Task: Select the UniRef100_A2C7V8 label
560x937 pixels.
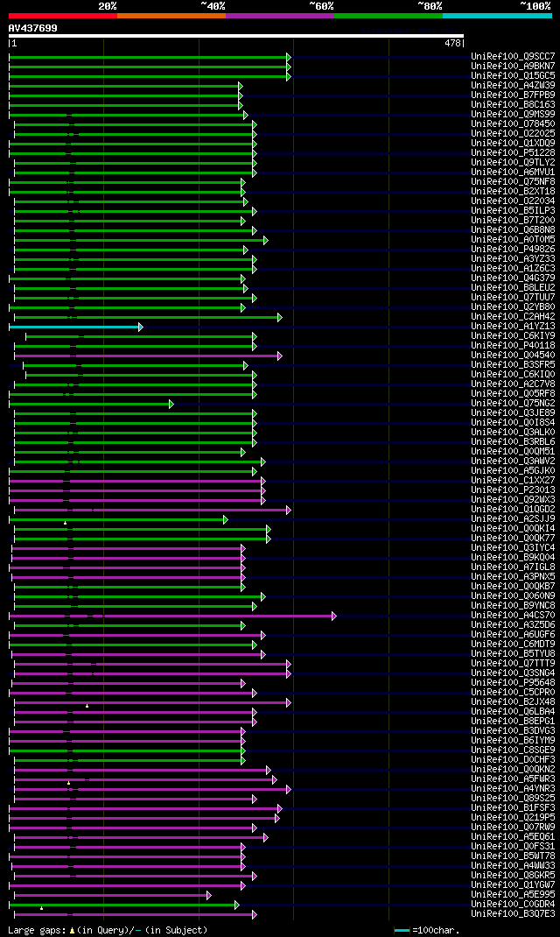Action: [x=513, y=384]
